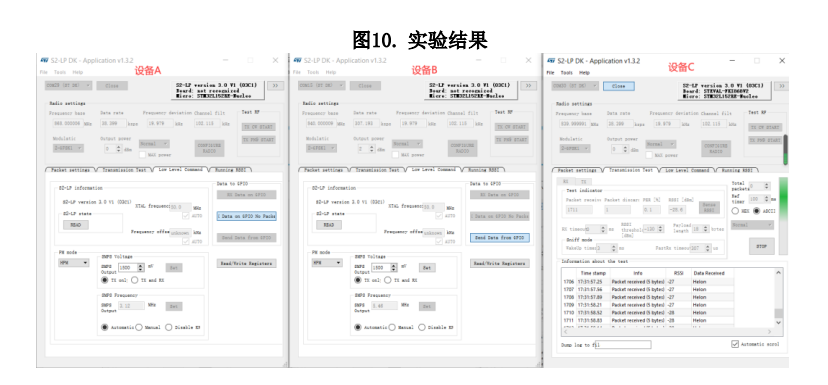Switch to Running RSSI tab on device A
Image resolution: width=828 pixels, height=385 pixels.
[x=231, y=170]
